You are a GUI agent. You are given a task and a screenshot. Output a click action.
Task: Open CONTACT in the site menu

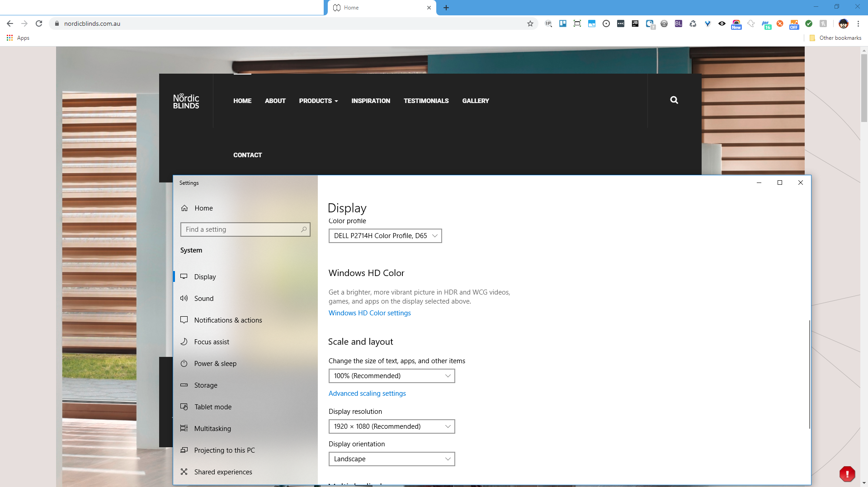[x=248, y=155]
